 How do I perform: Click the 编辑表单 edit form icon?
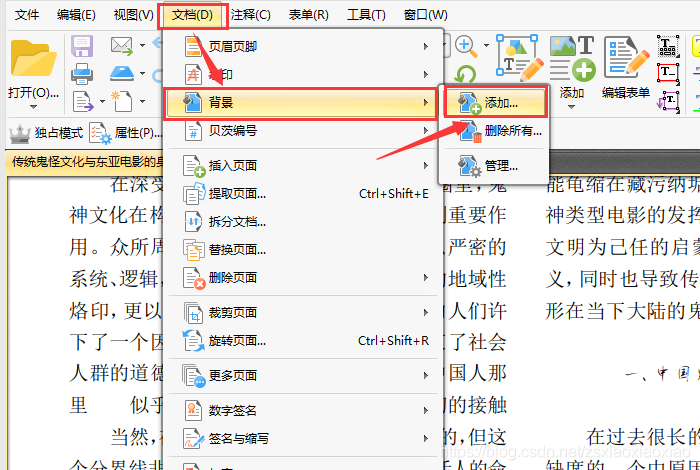(x=626, y=58)
